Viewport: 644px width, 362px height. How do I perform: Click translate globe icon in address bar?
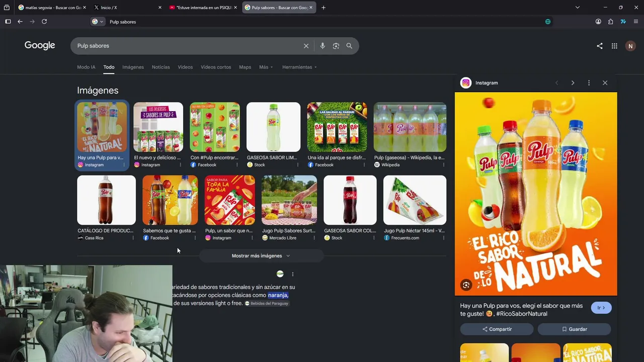548,22
